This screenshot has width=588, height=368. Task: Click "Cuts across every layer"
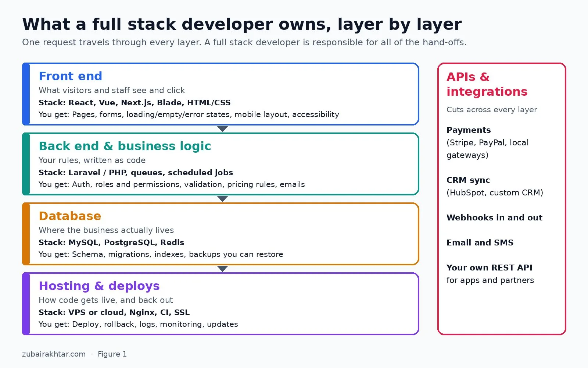coord(492,110)
